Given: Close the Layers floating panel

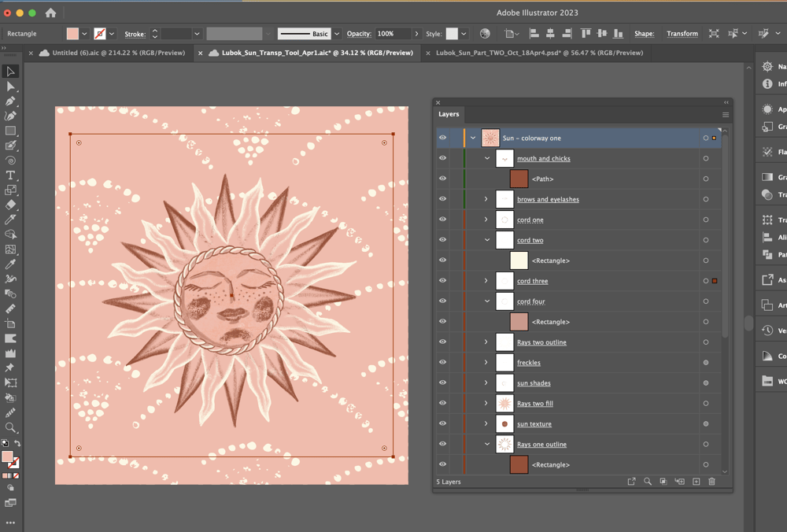Looking at the screenshot, I should 438,102.
